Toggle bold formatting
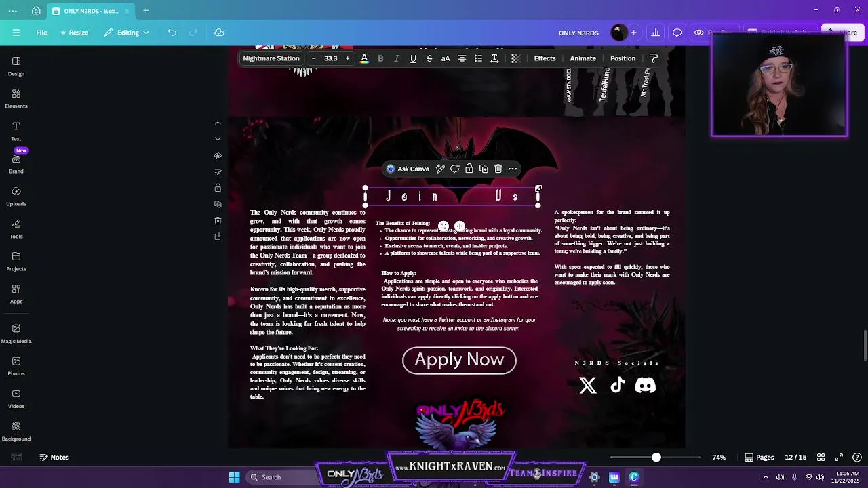Image resolution: width=868 pixels, height=488 pixels. 380,58
